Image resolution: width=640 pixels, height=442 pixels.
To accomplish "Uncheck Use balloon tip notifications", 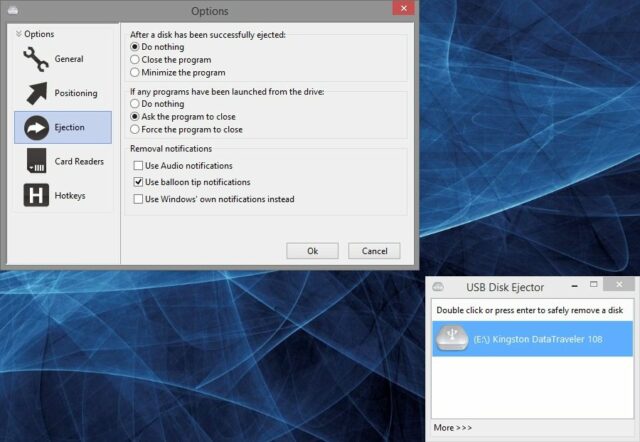I will coord(139,182).
